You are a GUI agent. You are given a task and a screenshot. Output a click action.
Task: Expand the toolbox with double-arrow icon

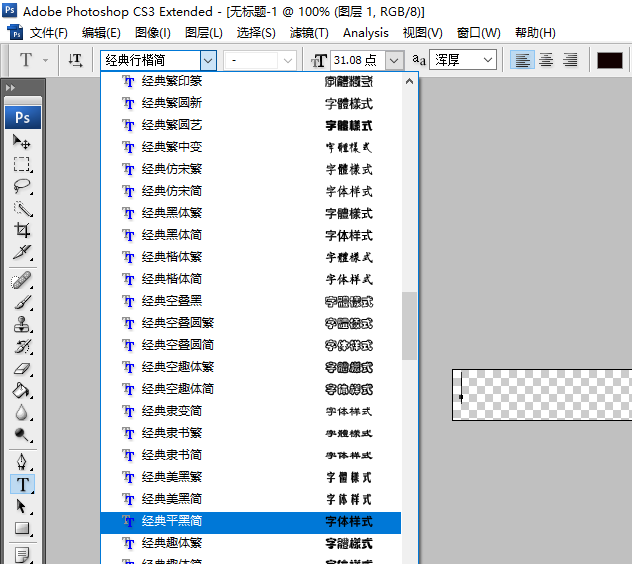(10, 87)
